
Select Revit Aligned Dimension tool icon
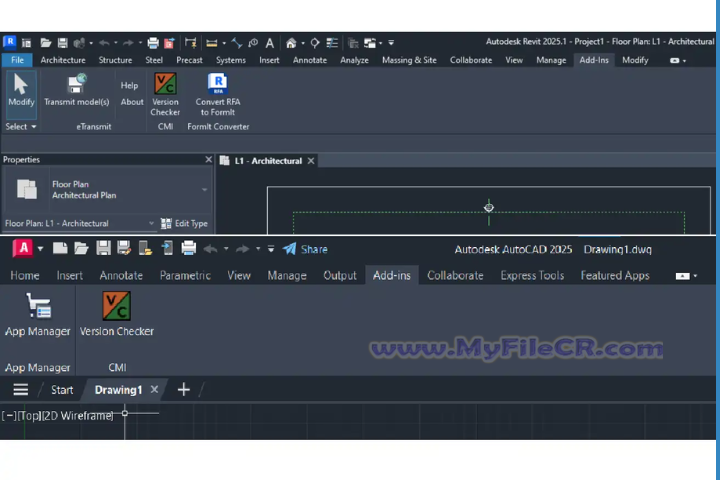(x=212, y=43)
